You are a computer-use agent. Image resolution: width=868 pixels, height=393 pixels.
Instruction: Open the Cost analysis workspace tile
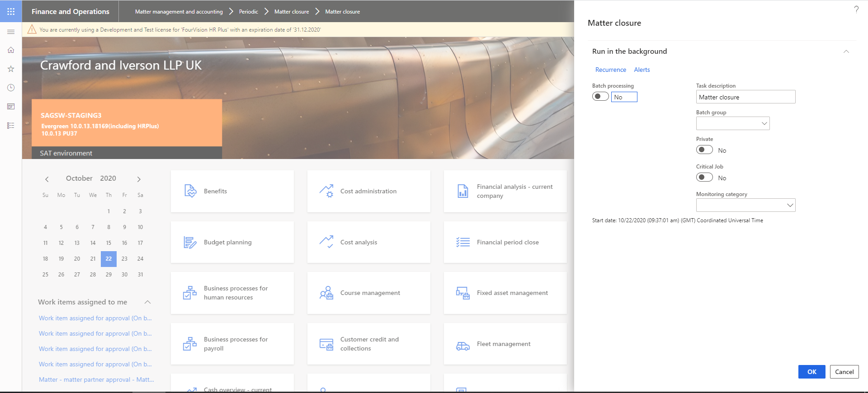(369, 242)
